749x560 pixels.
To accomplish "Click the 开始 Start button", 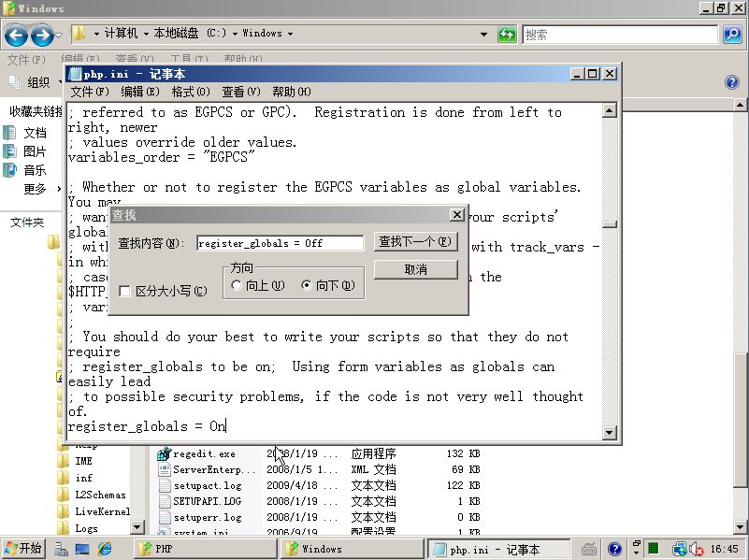I will pos(23,549).
